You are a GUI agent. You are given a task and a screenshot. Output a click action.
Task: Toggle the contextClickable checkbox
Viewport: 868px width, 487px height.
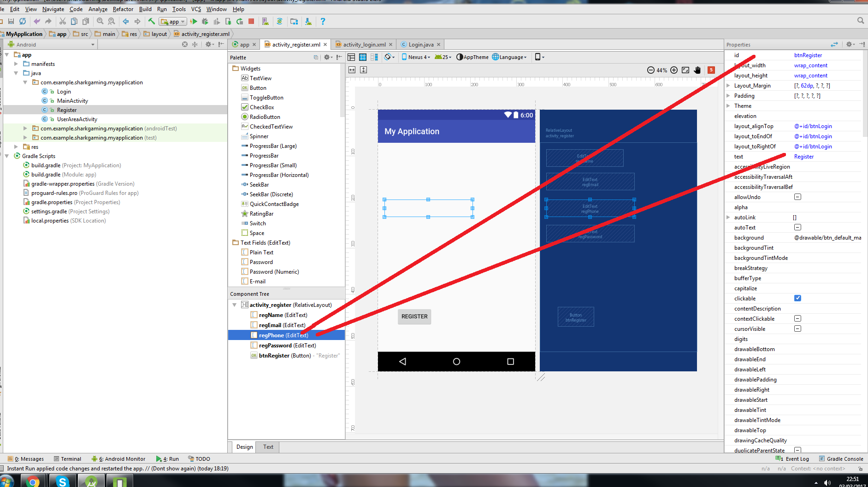[797, 318]
